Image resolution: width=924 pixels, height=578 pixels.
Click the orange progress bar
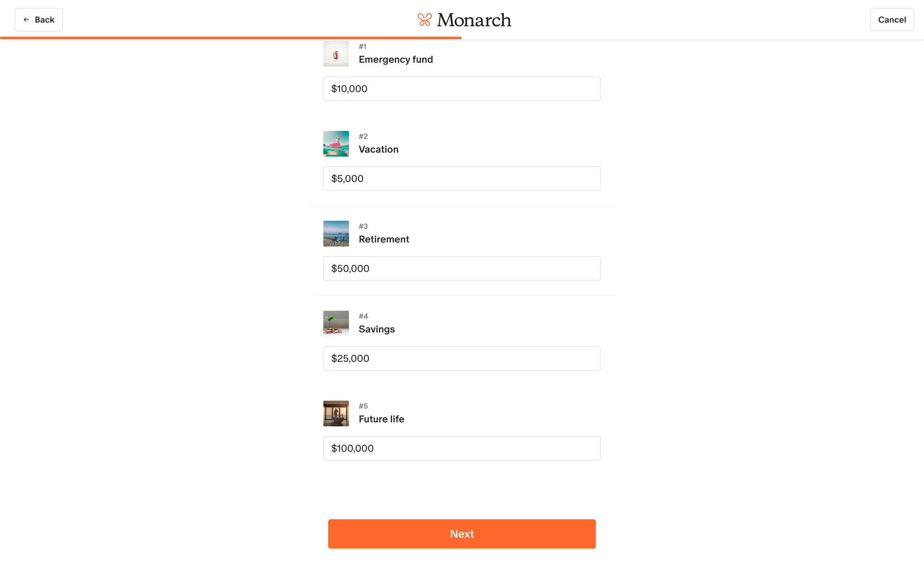pyautogui.click(x=231, y=38)
